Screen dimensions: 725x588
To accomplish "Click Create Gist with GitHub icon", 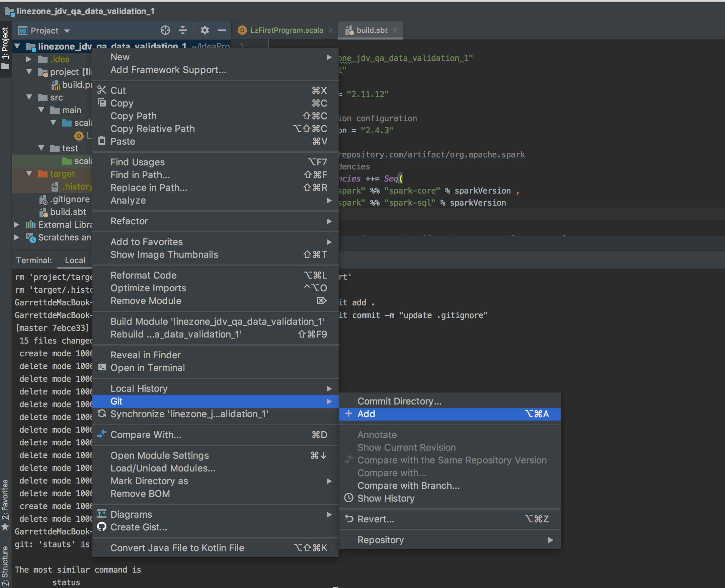I will [x=139, y=527].
